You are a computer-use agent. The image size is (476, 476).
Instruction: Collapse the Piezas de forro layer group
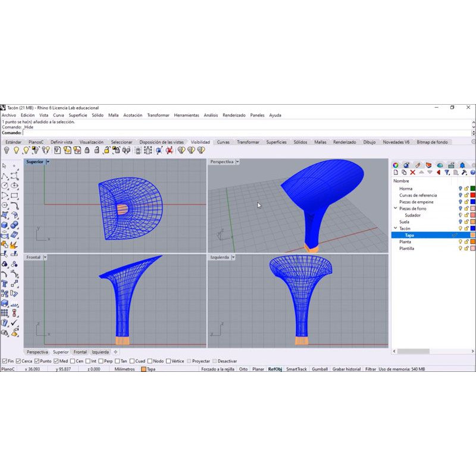(396, 209)
